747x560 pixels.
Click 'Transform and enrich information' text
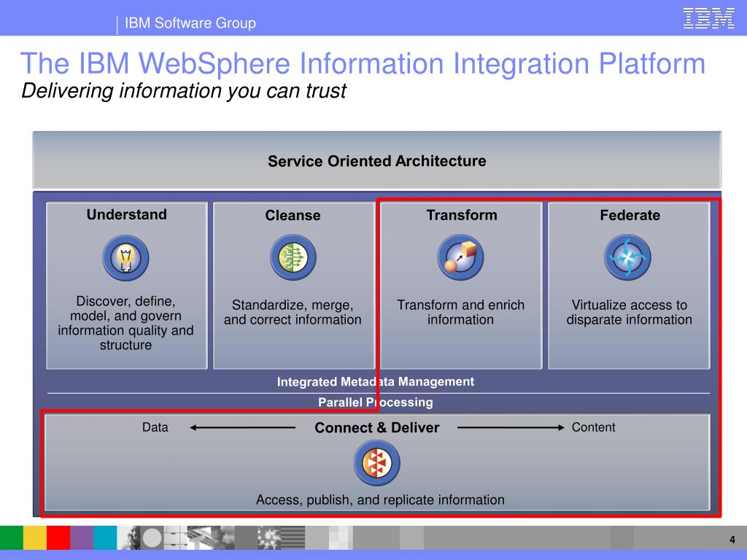[461, 312]
